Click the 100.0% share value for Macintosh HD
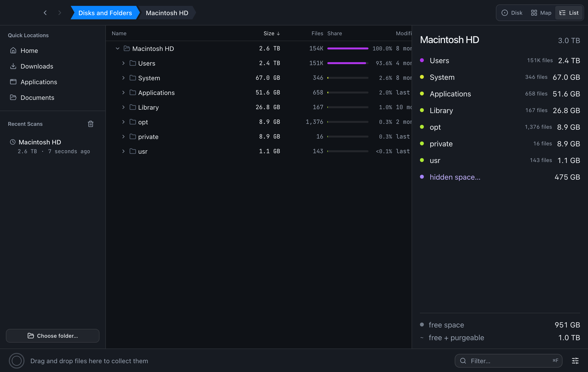Screen dimensions: 588x372 [382, 48]
